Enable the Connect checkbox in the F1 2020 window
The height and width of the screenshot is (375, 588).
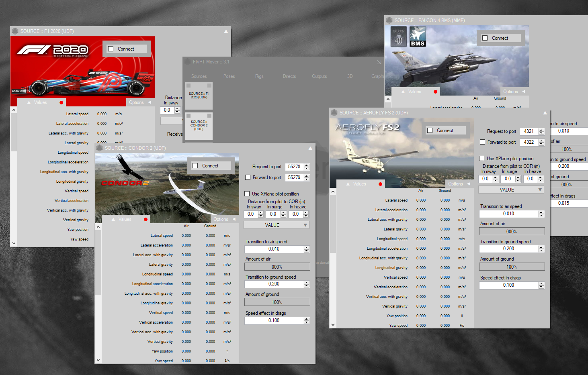(111, 49)
